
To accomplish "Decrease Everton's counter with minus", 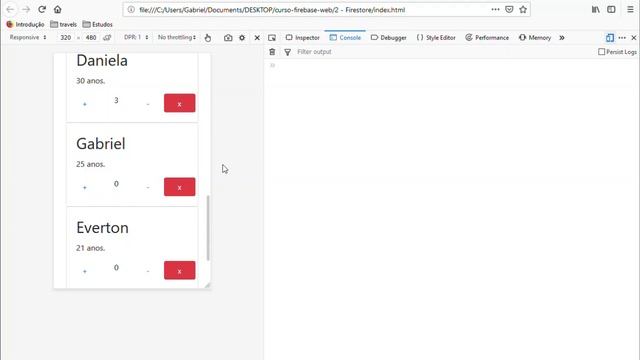I will (x=148, y=271).
